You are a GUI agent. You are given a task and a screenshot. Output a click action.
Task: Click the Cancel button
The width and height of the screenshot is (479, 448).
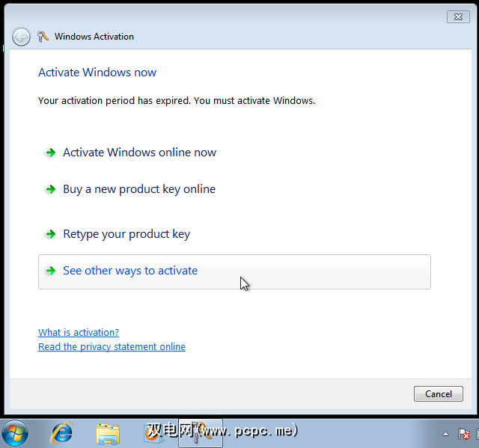(x=439, y=393)
